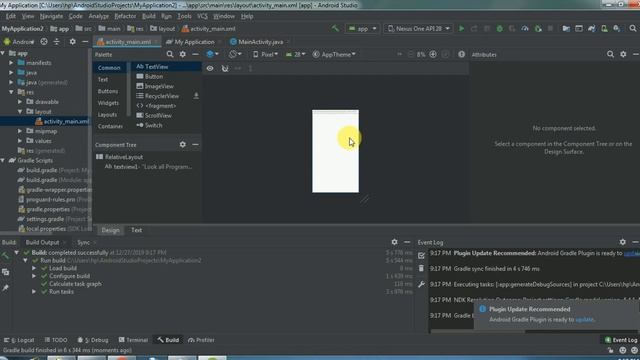Viewport: 640px width, 360px height.
Task: Toggle view options eye icon in the design toolbar
Action: point(210,69)
